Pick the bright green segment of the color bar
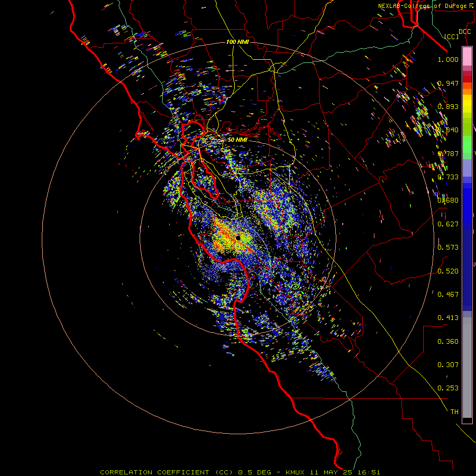 467,144
